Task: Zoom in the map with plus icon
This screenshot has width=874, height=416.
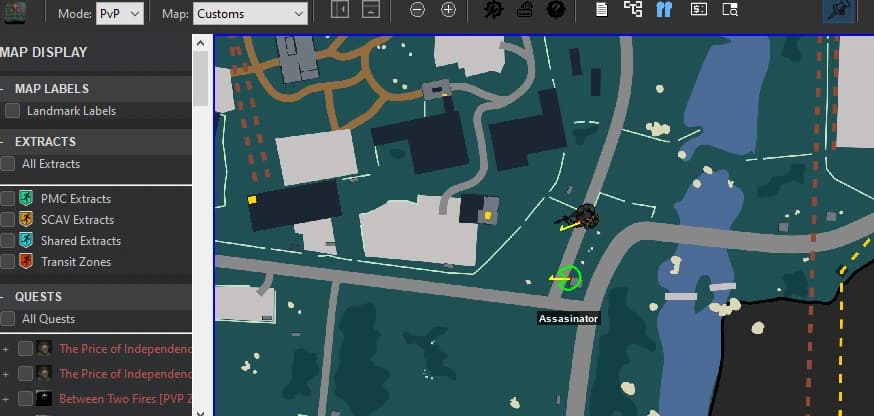Action: pos(449,10)
